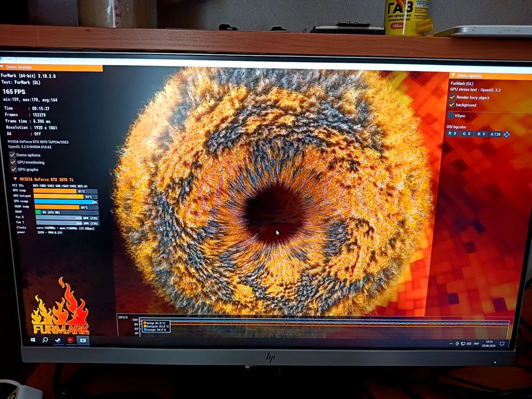Toggle the Demo options checkbox in monitor panel
Screen dimensions: 532x399
(x=12, y=154)
